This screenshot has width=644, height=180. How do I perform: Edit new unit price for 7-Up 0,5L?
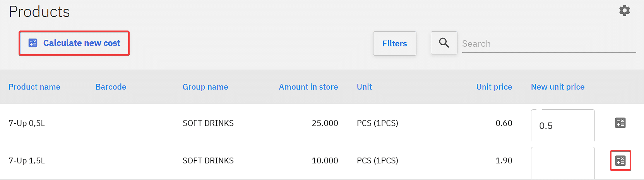coord(562,126)
